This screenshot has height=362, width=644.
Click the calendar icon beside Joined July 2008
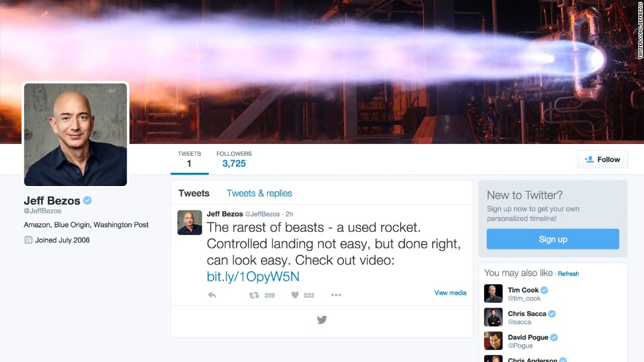(x=28, y=239)
